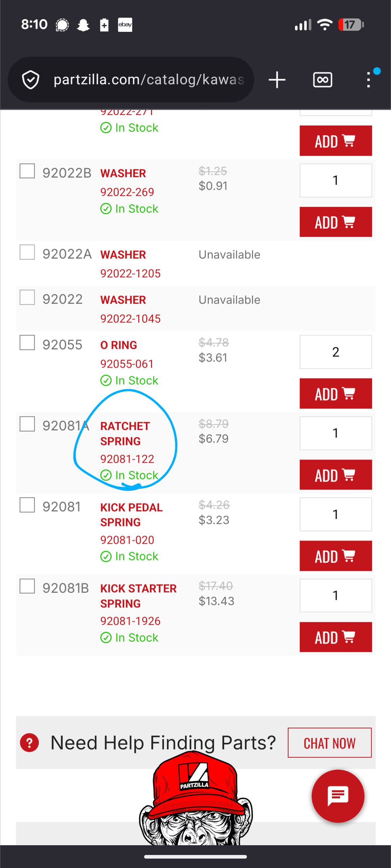The image size is (391, 868).
Task: Check the 92081A Ratchet Spring checkbox
Action: [x=27, y=424]
